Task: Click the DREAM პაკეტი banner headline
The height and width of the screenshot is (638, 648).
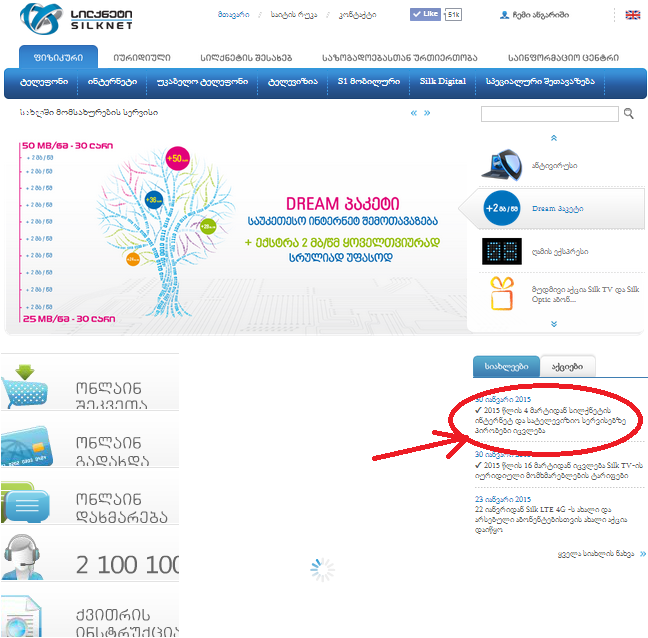Action: 343,204
